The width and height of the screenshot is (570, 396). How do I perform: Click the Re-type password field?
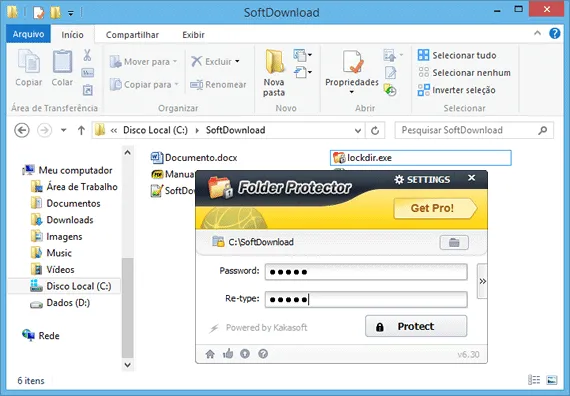(x=366, y=300)
